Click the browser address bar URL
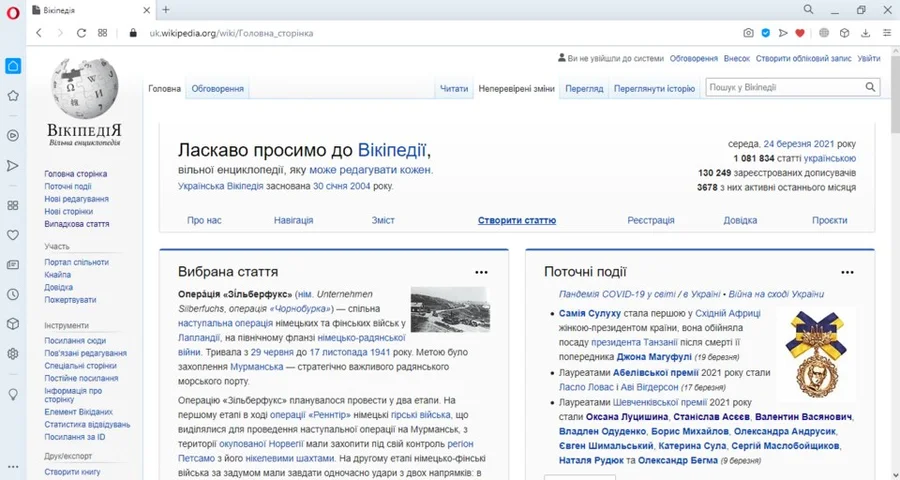 point(231,33)
